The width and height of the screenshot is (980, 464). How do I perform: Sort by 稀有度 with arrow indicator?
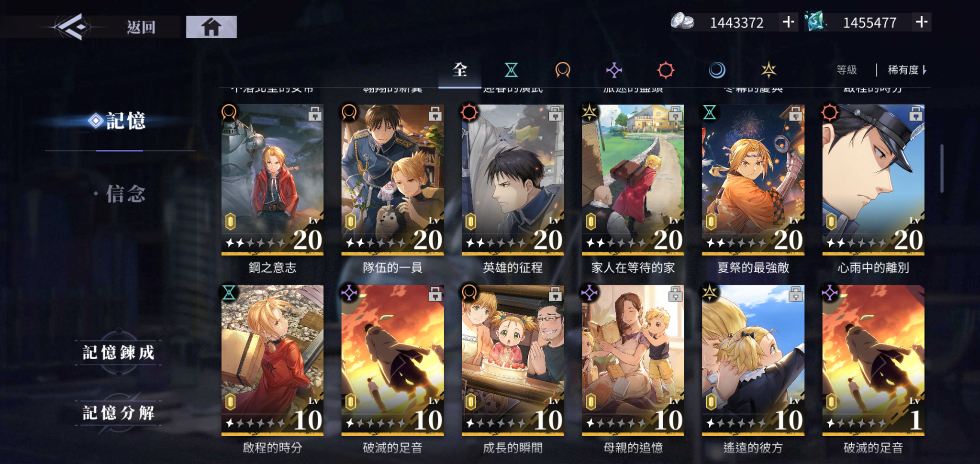click(x=907, y=70)
